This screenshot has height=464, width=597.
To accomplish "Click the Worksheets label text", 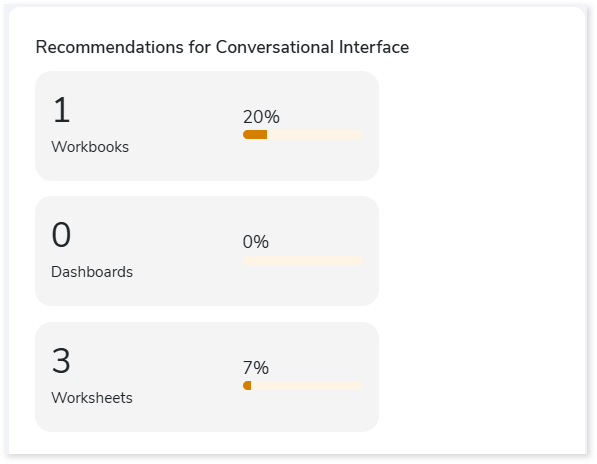I will [x=92, y=398].
